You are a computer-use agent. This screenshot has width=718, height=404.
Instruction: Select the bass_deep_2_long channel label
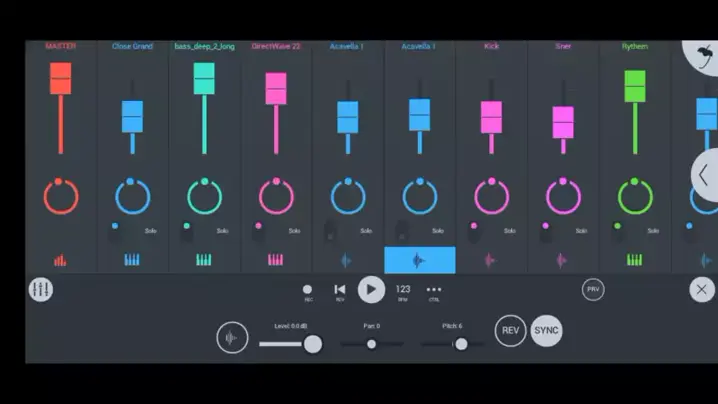click(204, 46)
